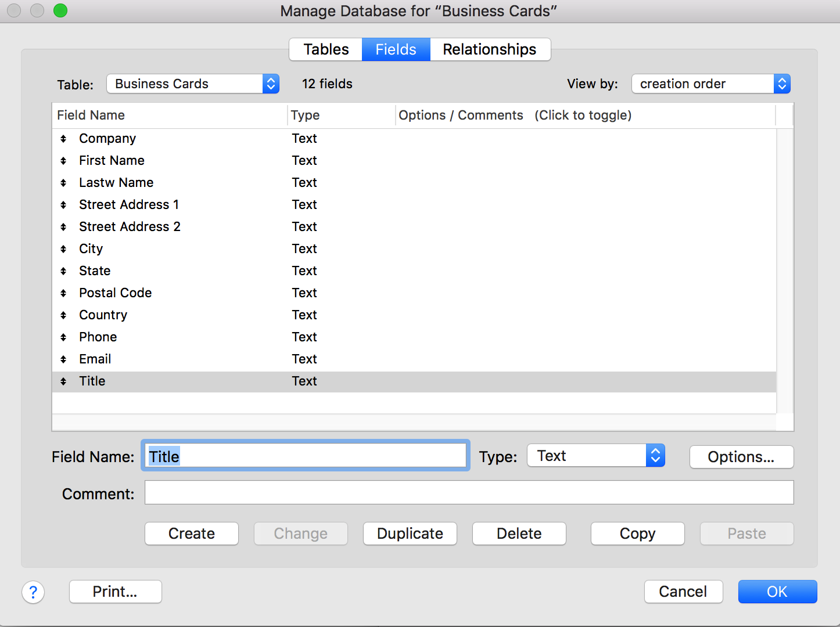Click the reorder handle beside Title field
This screenshot has height=627, width=840.
point(63,381)
